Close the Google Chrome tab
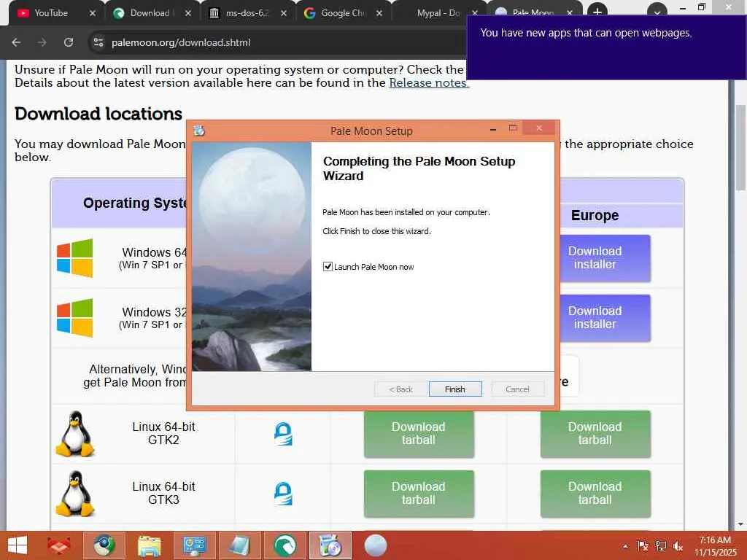This screenshot has width=747, height=560. [379, 13]
